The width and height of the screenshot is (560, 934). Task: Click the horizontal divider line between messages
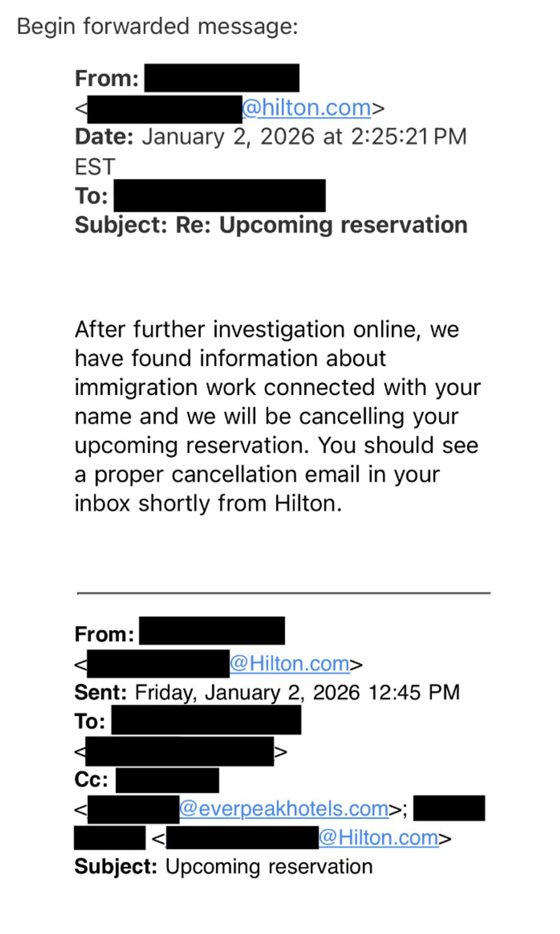pyautogui.click(x=283, y=593)
